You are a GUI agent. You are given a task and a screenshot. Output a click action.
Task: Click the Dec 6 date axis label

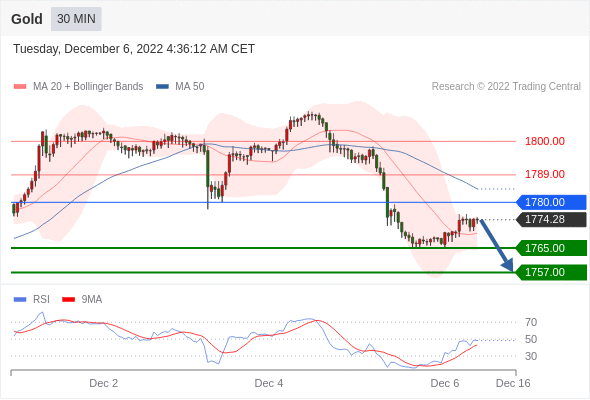point(445,383)
